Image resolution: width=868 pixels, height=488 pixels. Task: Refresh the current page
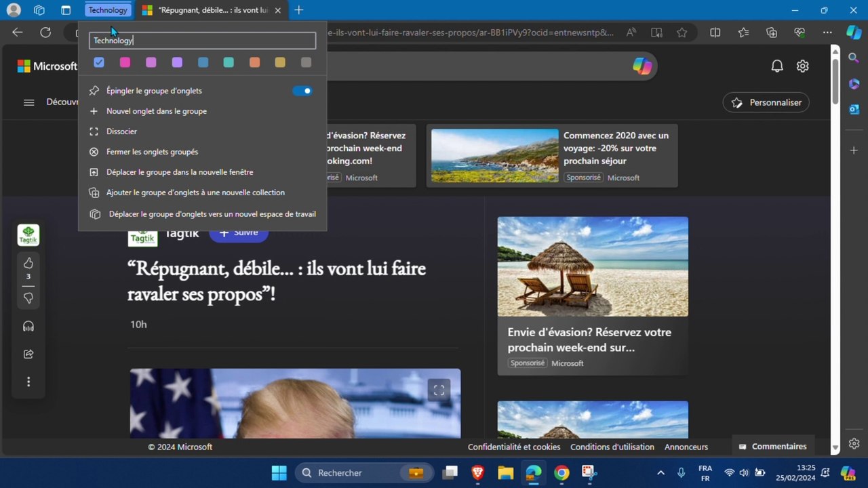[45, 32]
